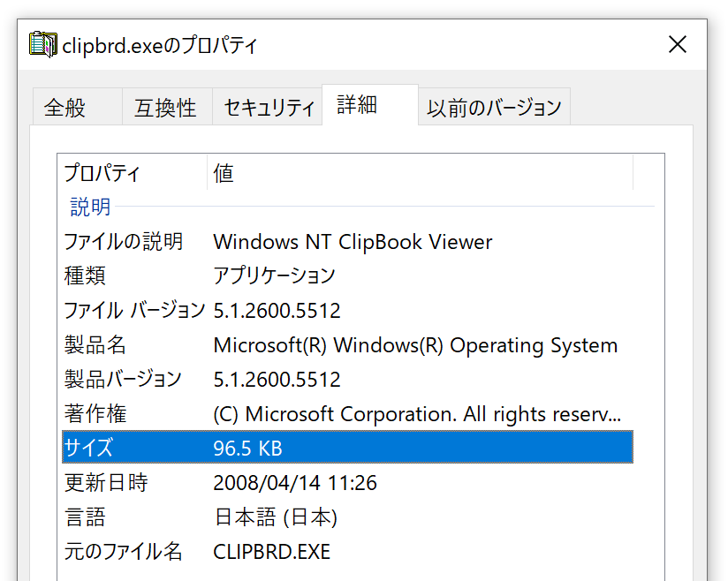Image resolution: width=728 pixels, height=581 pixels.
Task: Select the ファイルの説明 row
Action: [347, 242]
